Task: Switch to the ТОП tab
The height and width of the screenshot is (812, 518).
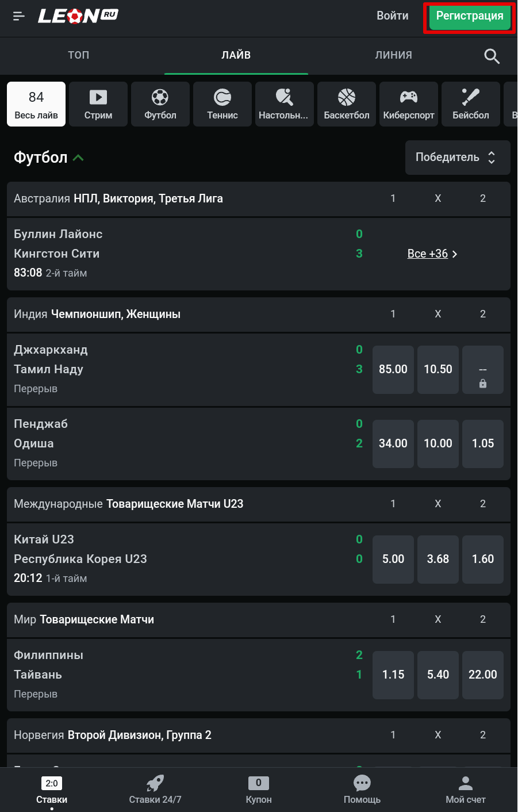Action: pos(79,55)
